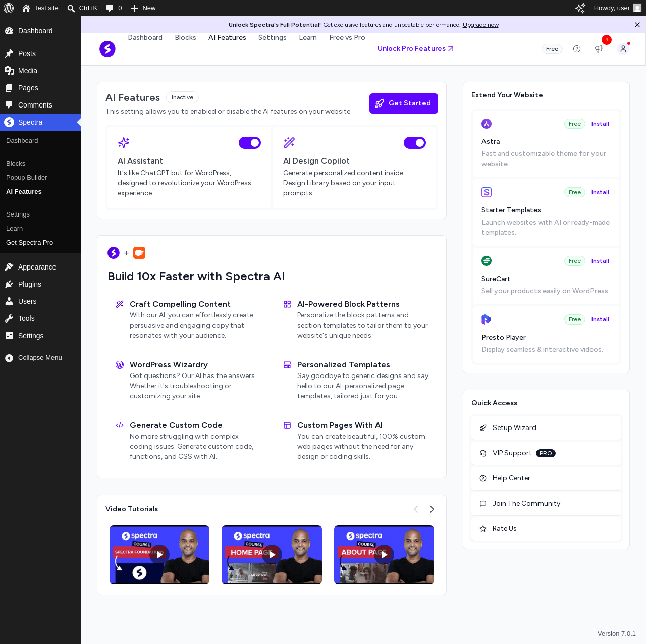Click the orange ZipWP logo icon

click(x=139, y=253)
